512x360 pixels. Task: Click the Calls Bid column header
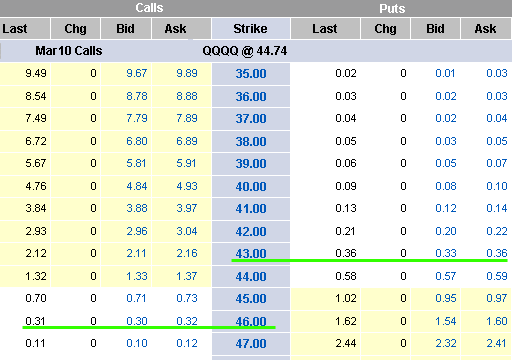126,29
